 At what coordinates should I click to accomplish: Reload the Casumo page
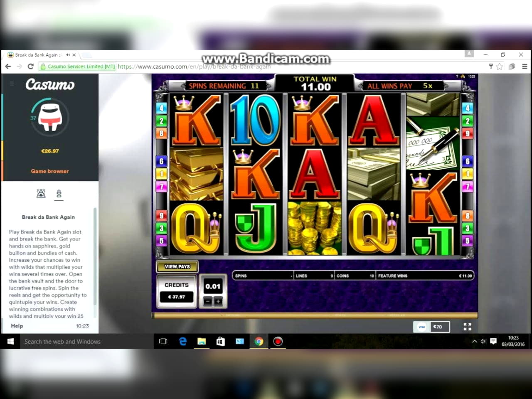(x=30, y=66)
